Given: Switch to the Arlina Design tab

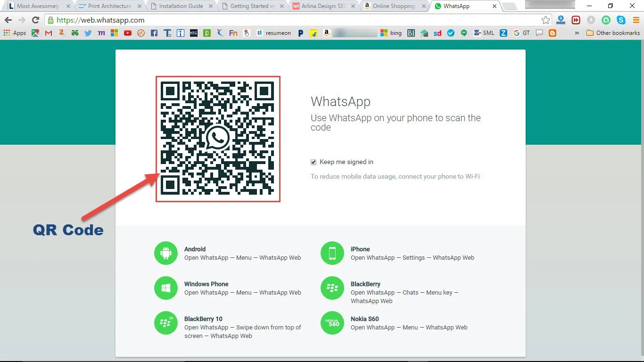Looking at the screenshot, I should (x=323, y=6).
